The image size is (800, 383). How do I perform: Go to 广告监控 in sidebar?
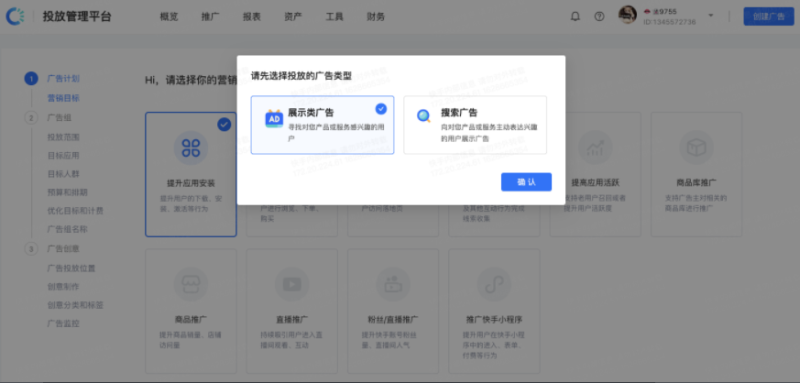coord(63,323)
